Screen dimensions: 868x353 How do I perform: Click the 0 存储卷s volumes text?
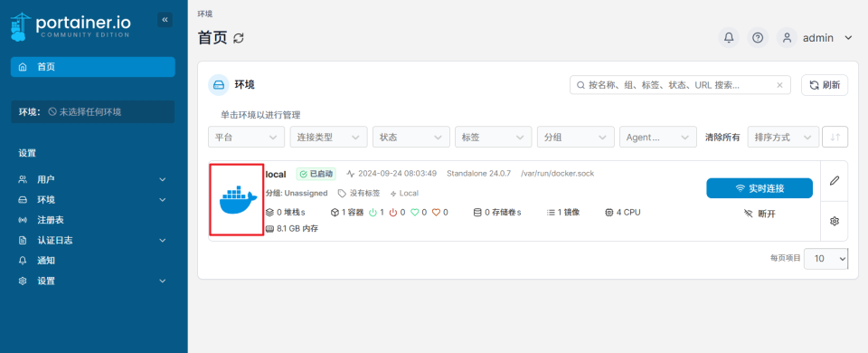click(x=503, y=212)
